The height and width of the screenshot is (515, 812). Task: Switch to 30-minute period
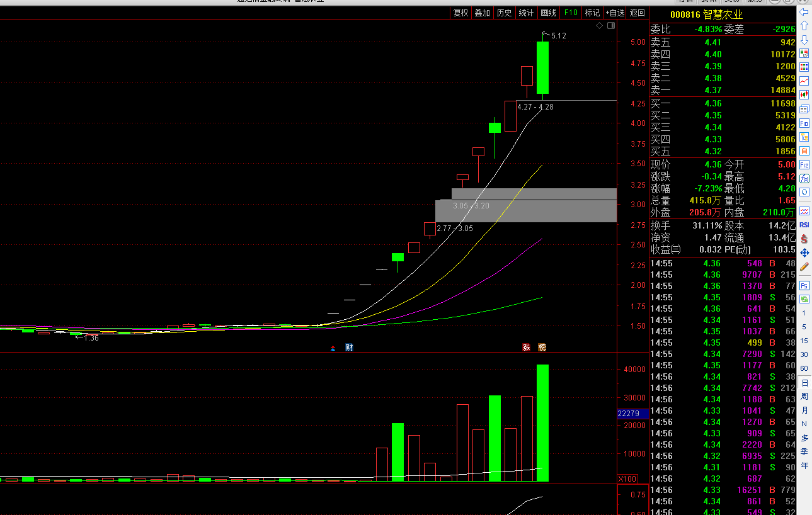(x=804, y=354)
